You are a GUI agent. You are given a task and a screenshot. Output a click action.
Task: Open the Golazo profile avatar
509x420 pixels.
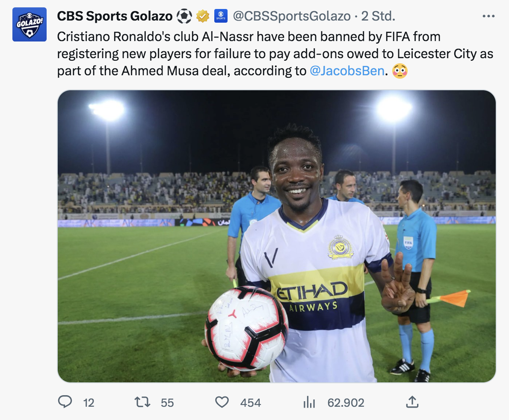pos(30,24)
